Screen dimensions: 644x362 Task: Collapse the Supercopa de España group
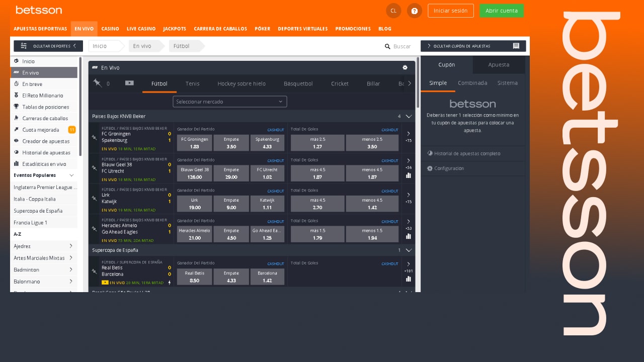click(x=409, y=250)
